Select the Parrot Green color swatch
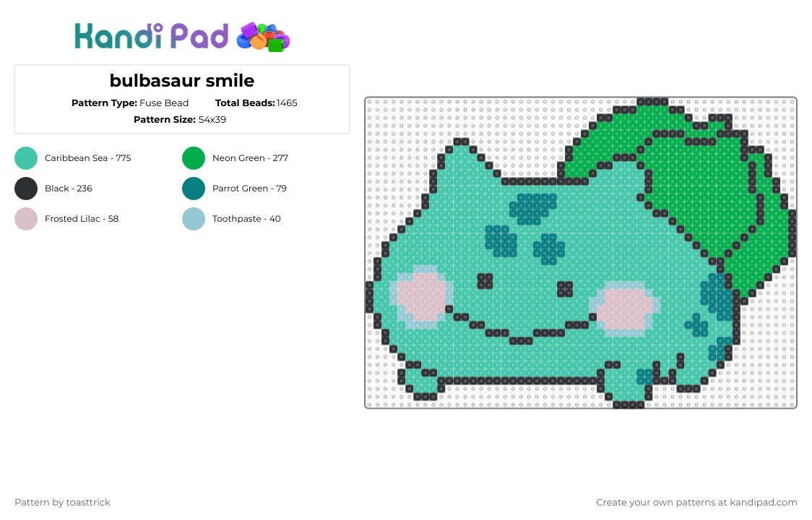 [194, 188]
